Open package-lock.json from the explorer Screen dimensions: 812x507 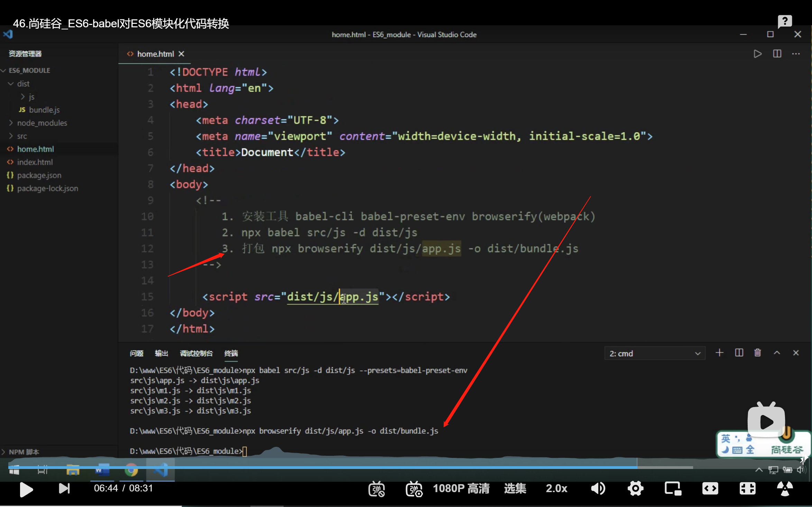pos(47,188)
